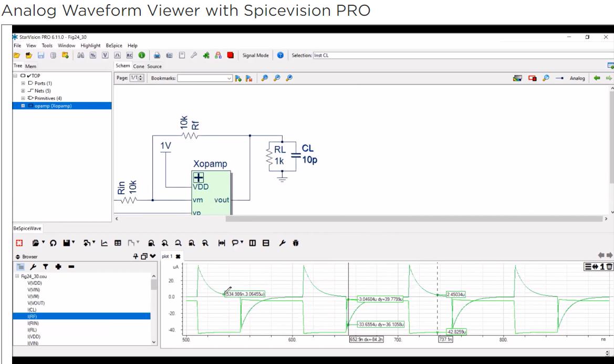
Task: Click the V voltage toolbar icon
Action: [x=105, y=55]
